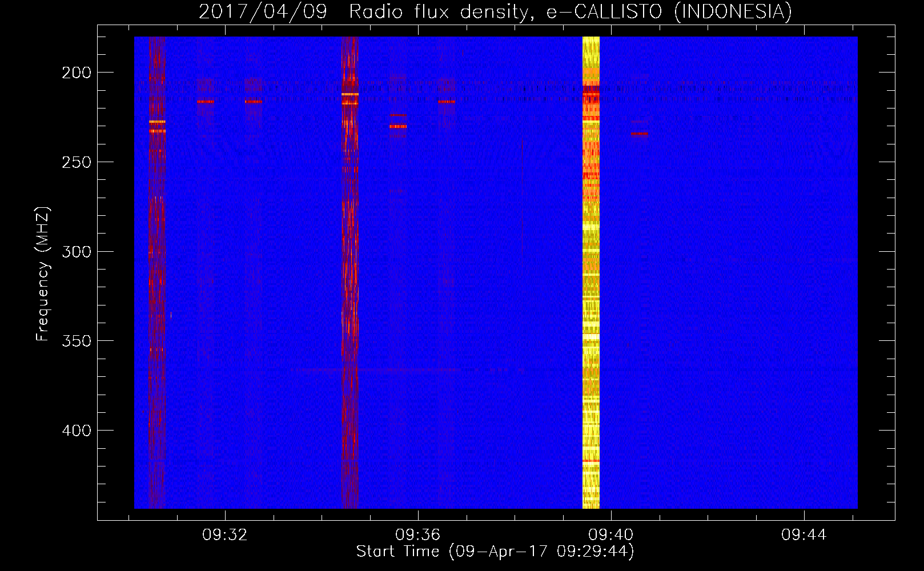The height and width of the screenshot is (571, 924).
Task: Click the 09:32 time tick label
Action: click(x=225, y=535)
